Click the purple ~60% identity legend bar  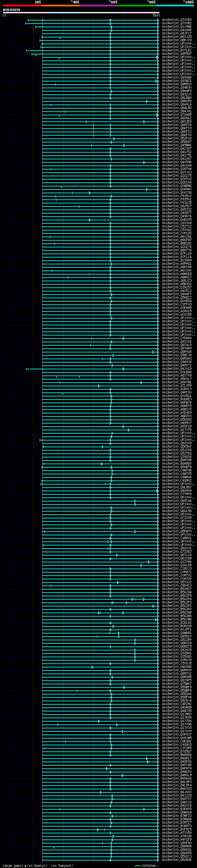99,6
